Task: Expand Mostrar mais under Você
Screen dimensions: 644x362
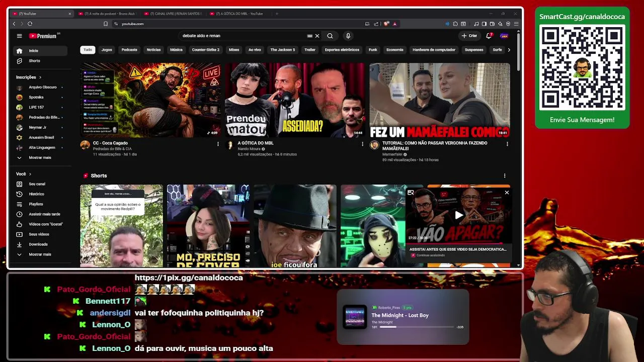Action: coord(40,254)
